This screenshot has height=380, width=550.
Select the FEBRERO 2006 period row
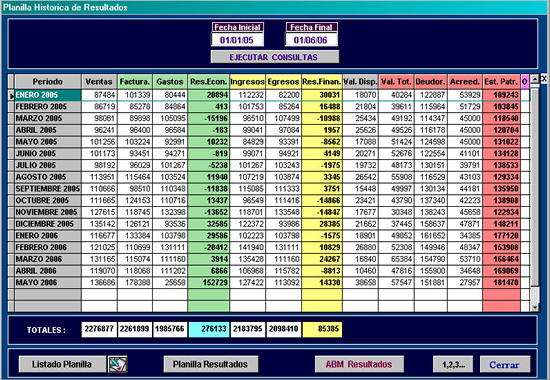pos(48,247)
